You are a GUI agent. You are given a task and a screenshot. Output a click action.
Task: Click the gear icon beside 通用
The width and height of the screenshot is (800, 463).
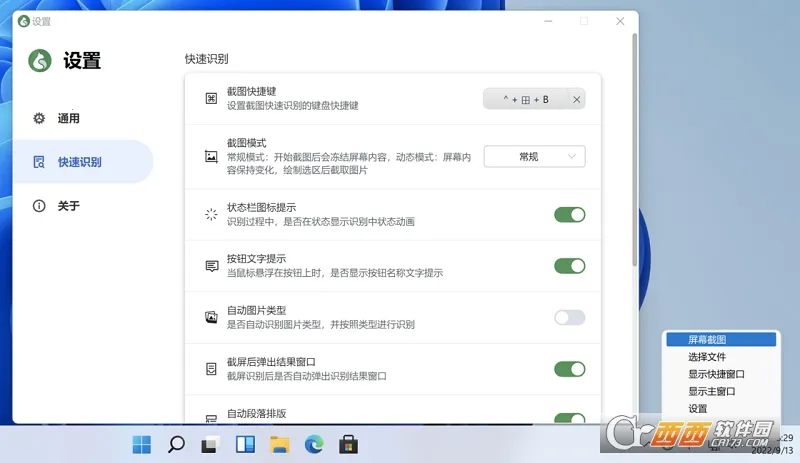(39, 118)
